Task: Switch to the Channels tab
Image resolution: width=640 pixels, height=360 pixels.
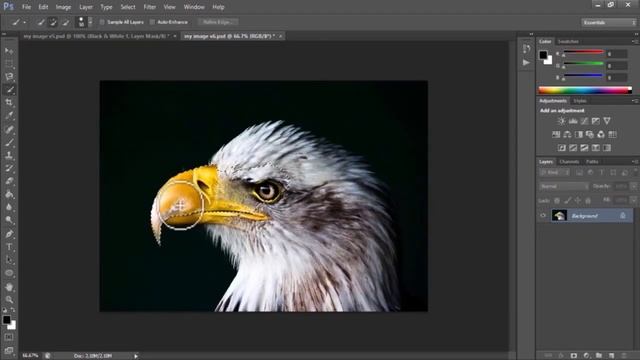Action: tap(569, 162)
